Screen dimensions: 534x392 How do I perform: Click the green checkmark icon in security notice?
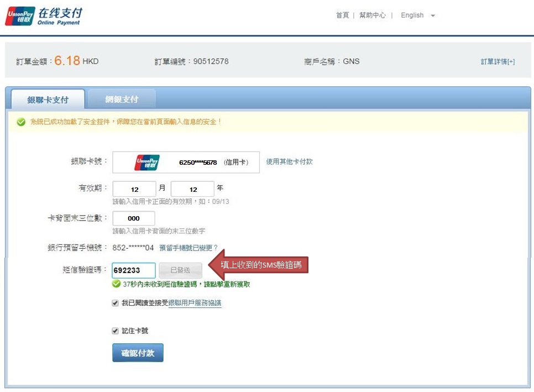pos(21,122)
